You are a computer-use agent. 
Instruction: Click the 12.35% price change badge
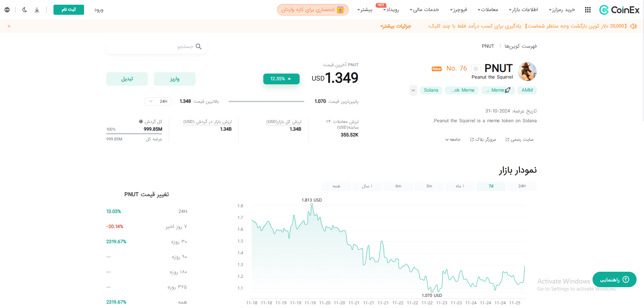pyautogui.click(x=281, y=79)
